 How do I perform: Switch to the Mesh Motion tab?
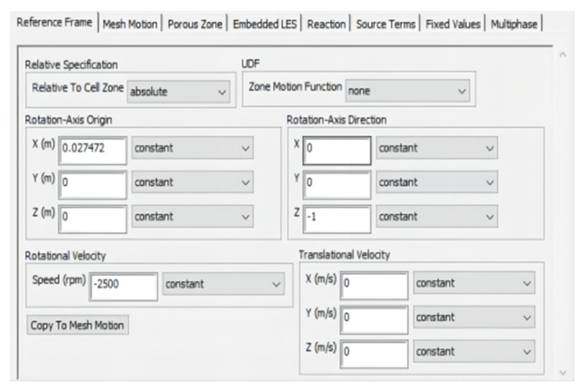[130, 24]
